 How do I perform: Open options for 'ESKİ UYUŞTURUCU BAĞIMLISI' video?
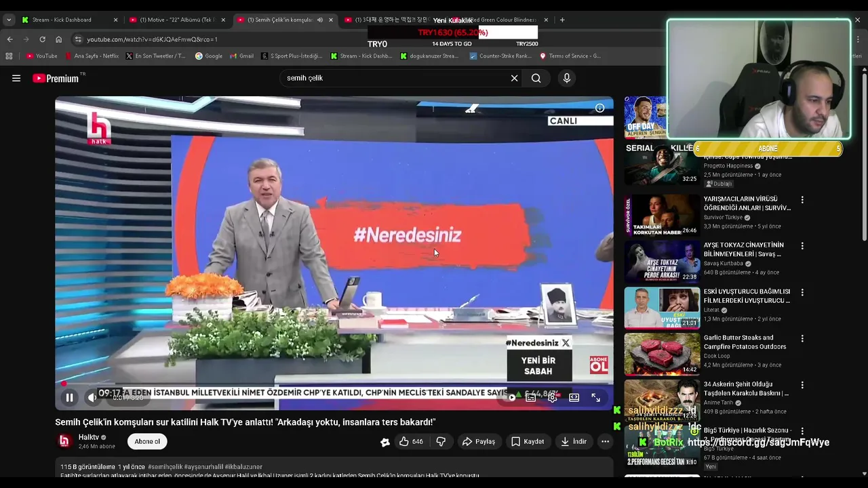click(x=802, y=292)
